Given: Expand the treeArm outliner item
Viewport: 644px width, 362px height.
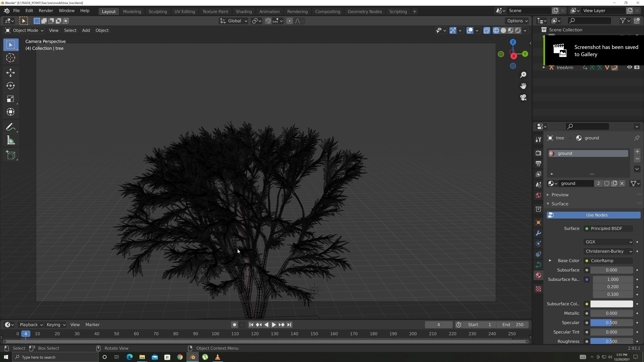Looking at the screenshot, I should point(544,67).
